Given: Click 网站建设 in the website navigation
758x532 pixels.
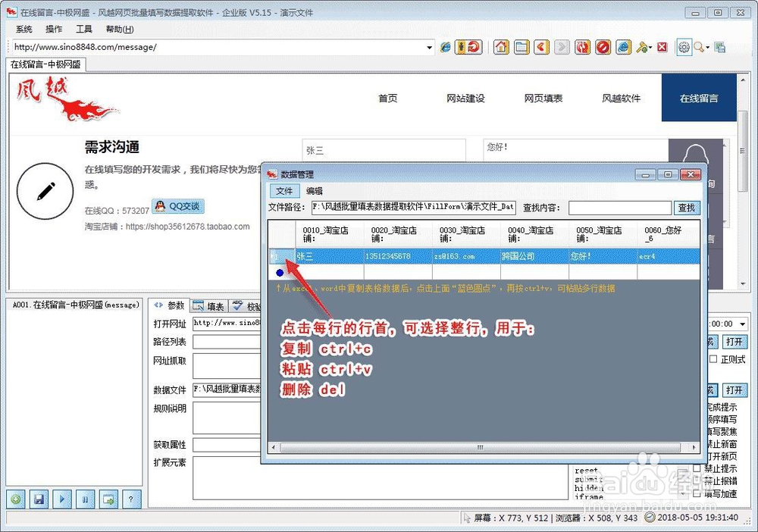Looking at the screenshot, I should coord(465,98).
